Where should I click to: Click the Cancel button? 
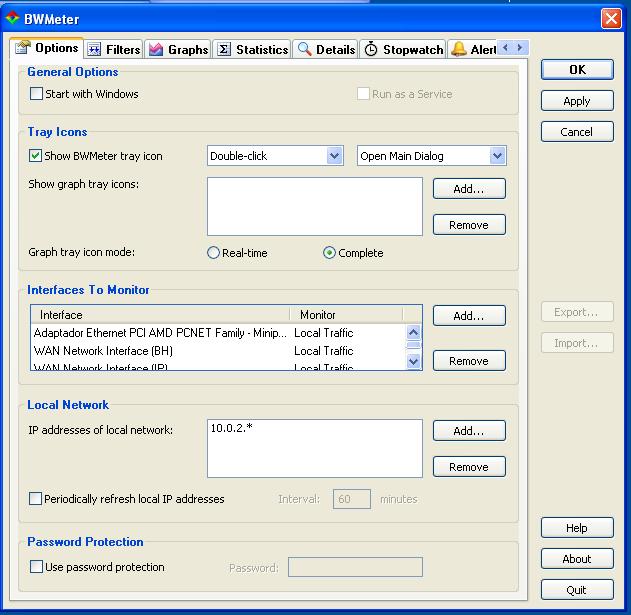[577, 132]
